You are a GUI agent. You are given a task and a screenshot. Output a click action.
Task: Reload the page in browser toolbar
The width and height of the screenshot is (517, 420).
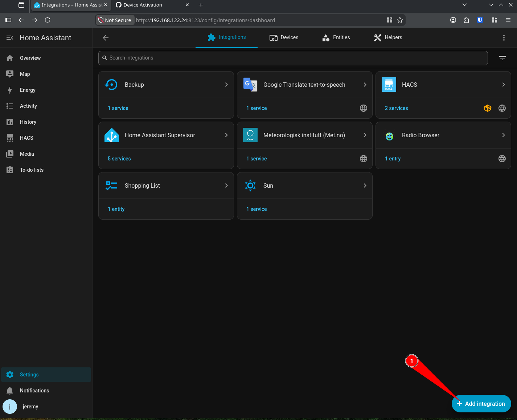48,20
